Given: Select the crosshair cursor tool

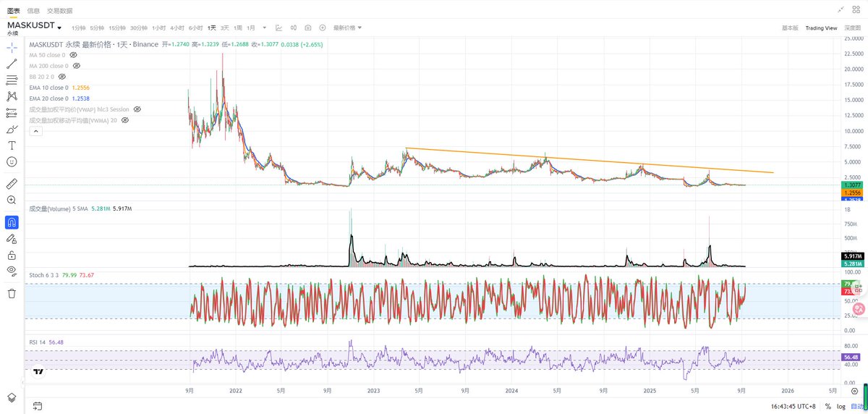Looking at the screenshot, I should coord(12,47).
